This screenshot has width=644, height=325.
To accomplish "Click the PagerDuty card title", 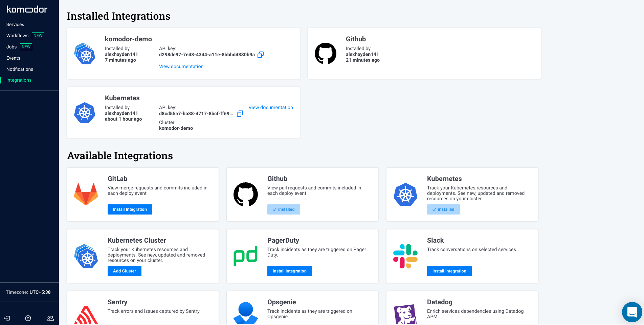I will tap(283, 240).
